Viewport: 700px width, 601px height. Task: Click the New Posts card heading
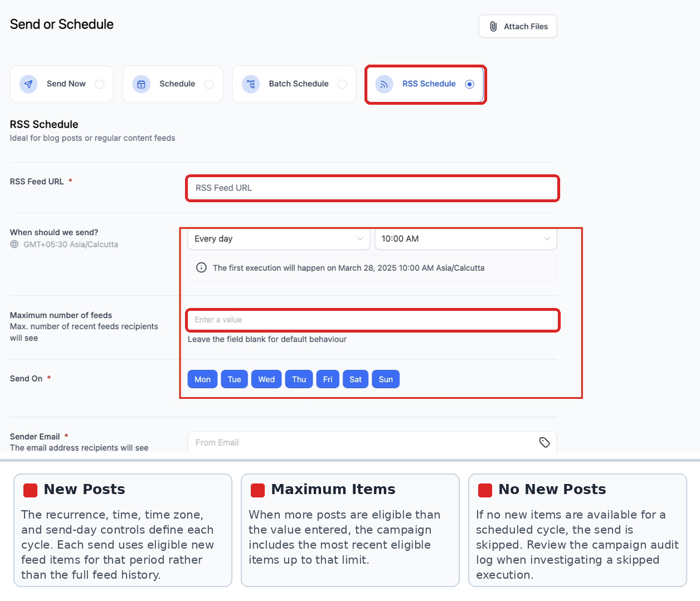tap(84, 489)
